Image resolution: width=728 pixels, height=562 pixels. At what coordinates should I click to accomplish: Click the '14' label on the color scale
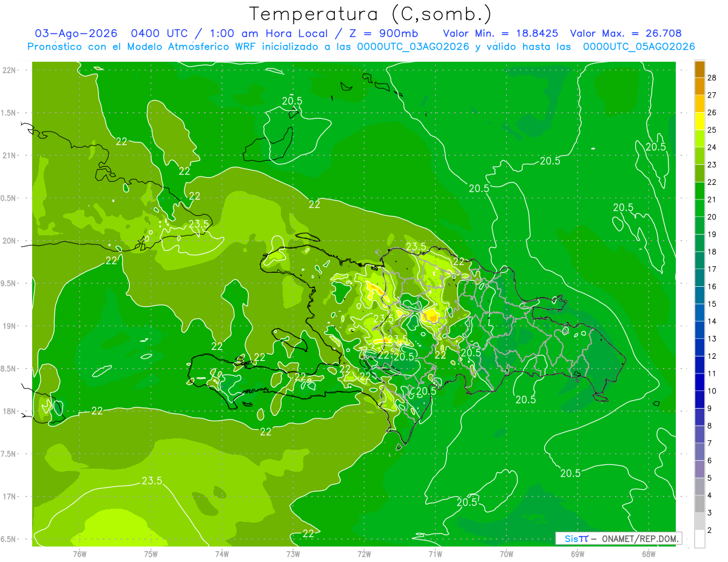[x=712, y=321]
